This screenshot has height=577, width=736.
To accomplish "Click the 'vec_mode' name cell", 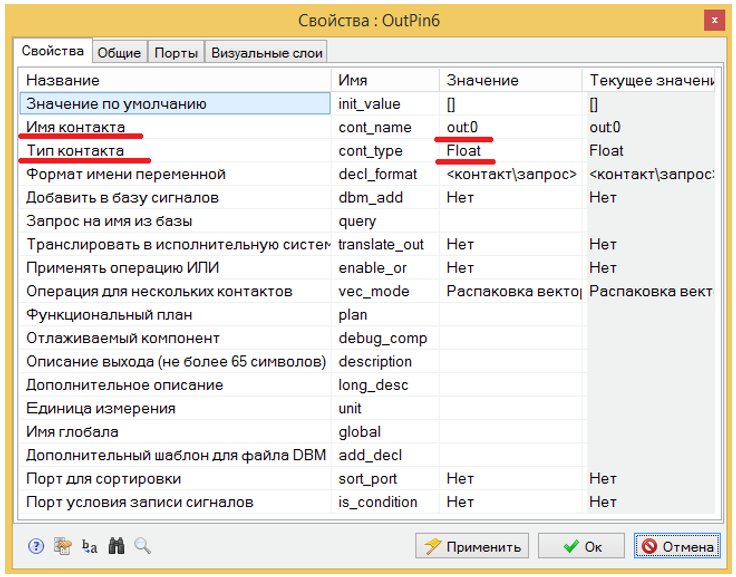I will (x=385, y=292).
